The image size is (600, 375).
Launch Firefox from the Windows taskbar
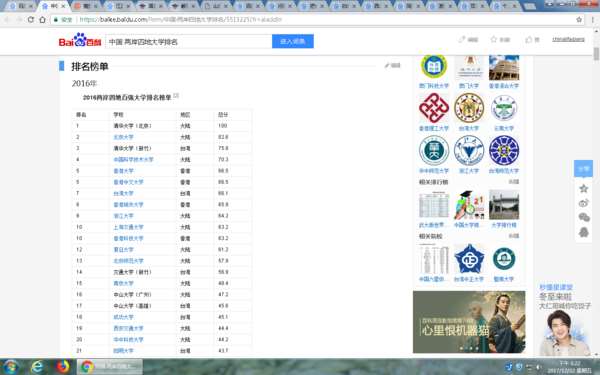(x=64, y=367)
